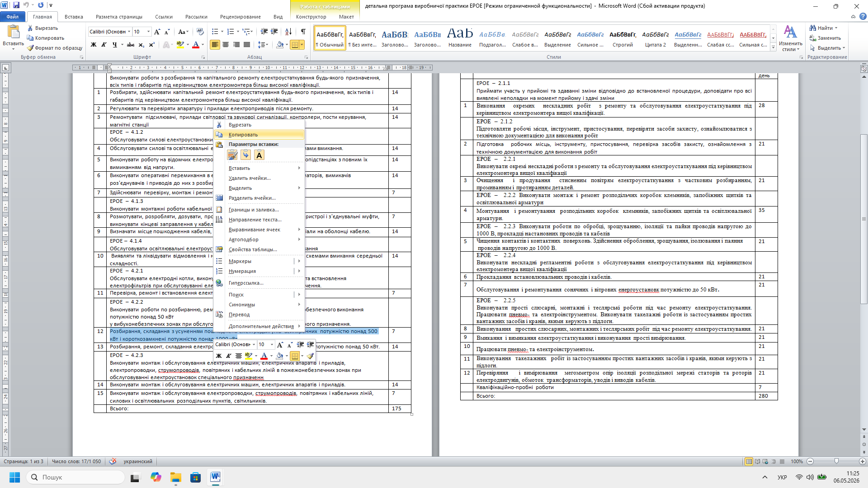Click the proofing errors icon in status bar
The width and height of the screenshot is (868, 488).
(x=113, y=461)
